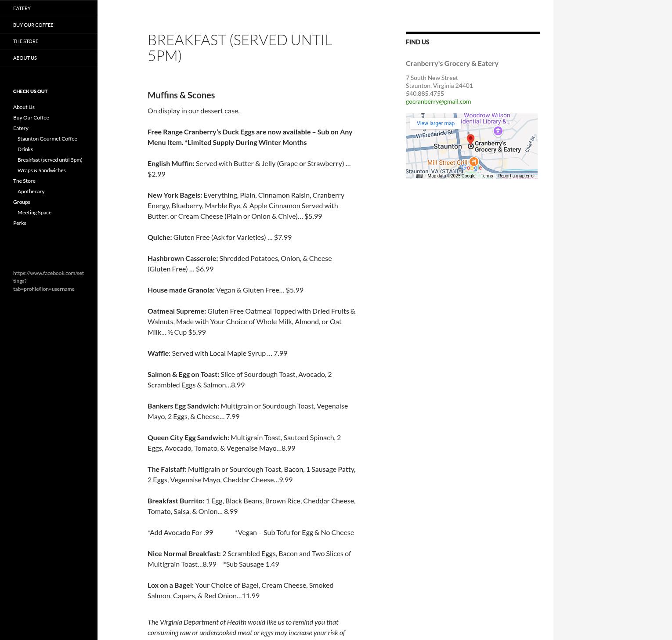Click the Staunton train station icon on map
Viewport: 672px width, 640px height.
pos(459,171)
